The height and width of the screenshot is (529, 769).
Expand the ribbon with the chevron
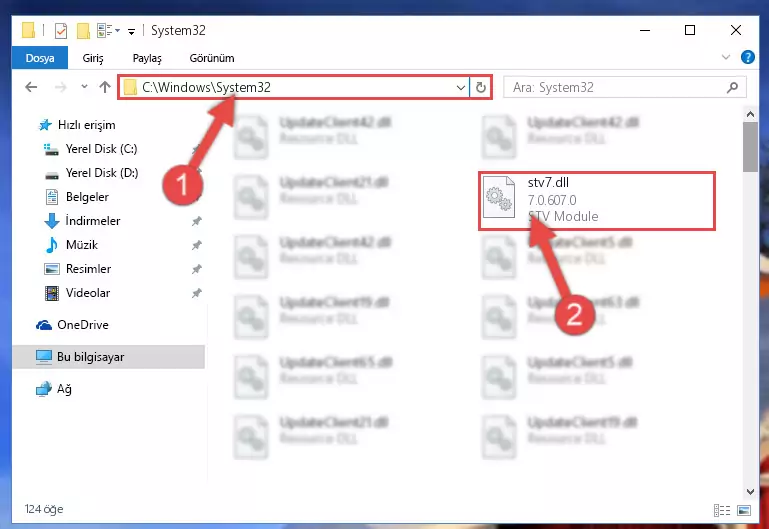coord(726,57)
